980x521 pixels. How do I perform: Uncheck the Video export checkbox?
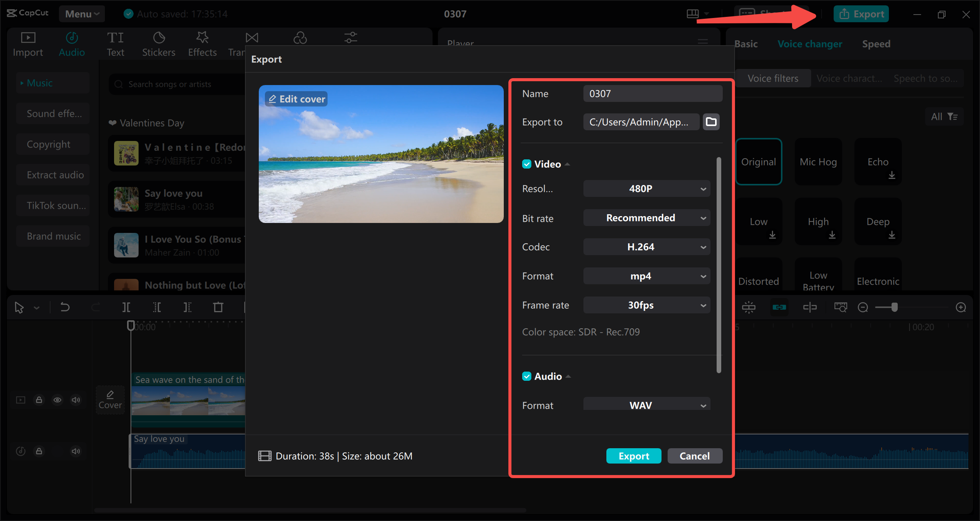527,164
